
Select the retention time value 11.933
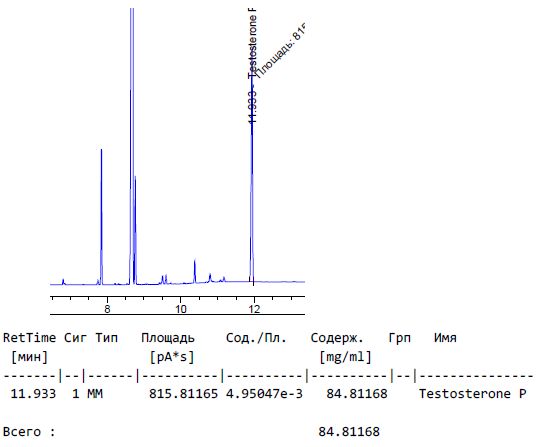[x=33, y=394]
